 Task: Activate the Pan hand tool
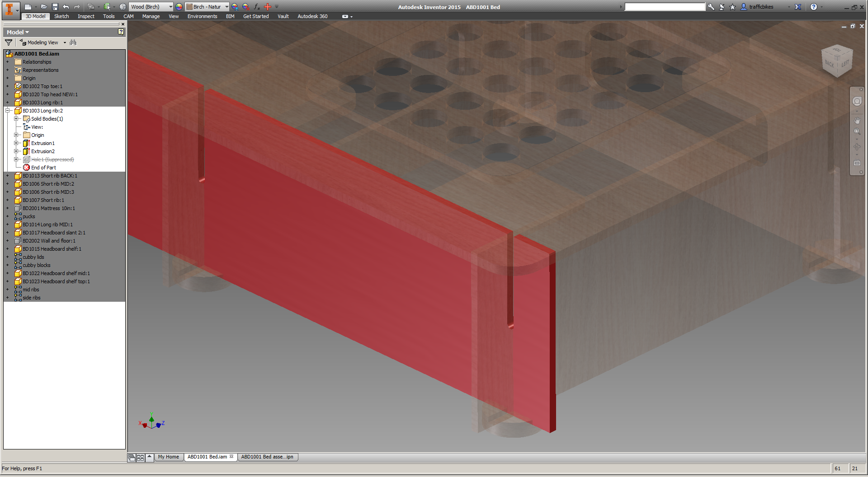(857, 120)
